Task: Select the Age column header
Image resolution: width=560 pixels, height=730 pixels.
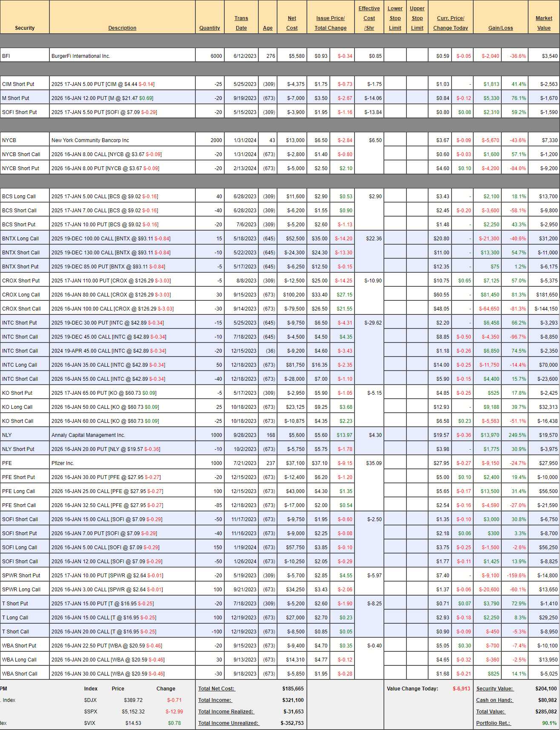Action: [x=268, y=28]
